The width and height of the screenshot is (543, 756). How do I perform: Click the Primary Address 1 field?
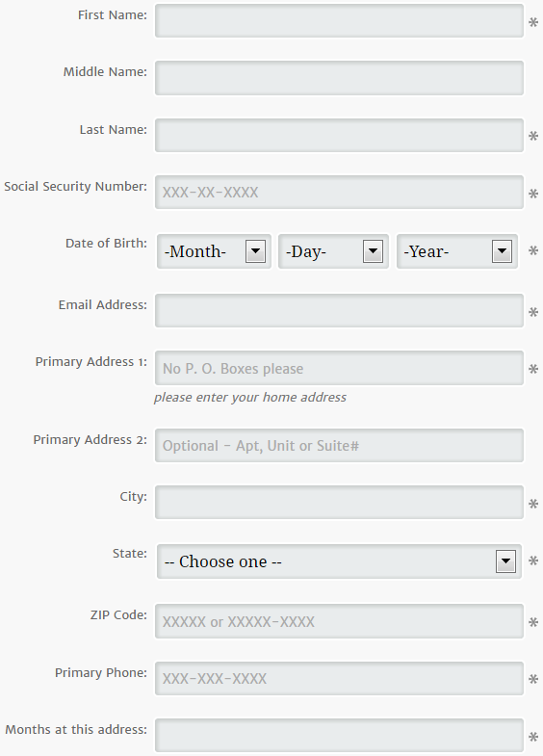coord(339,368)
